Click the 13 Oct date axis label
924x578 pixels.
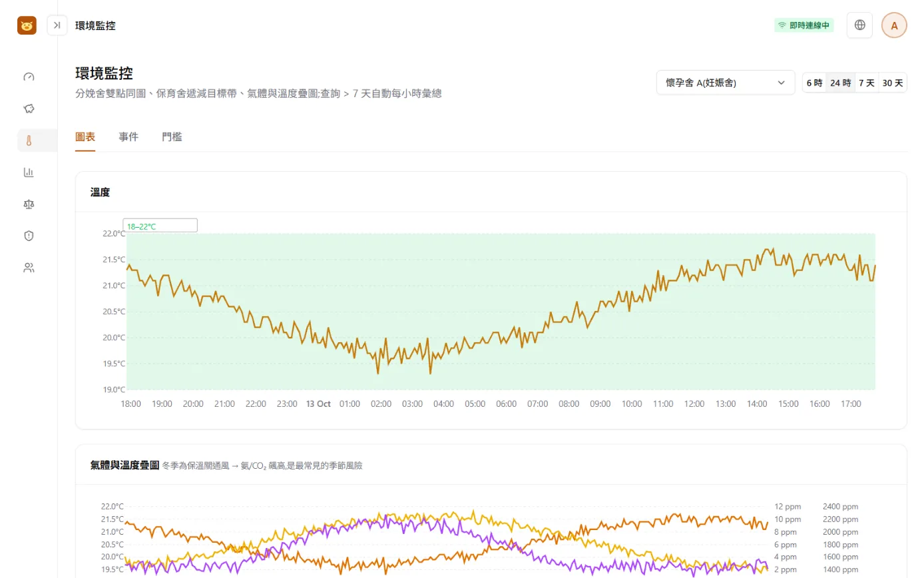point(318,404)
